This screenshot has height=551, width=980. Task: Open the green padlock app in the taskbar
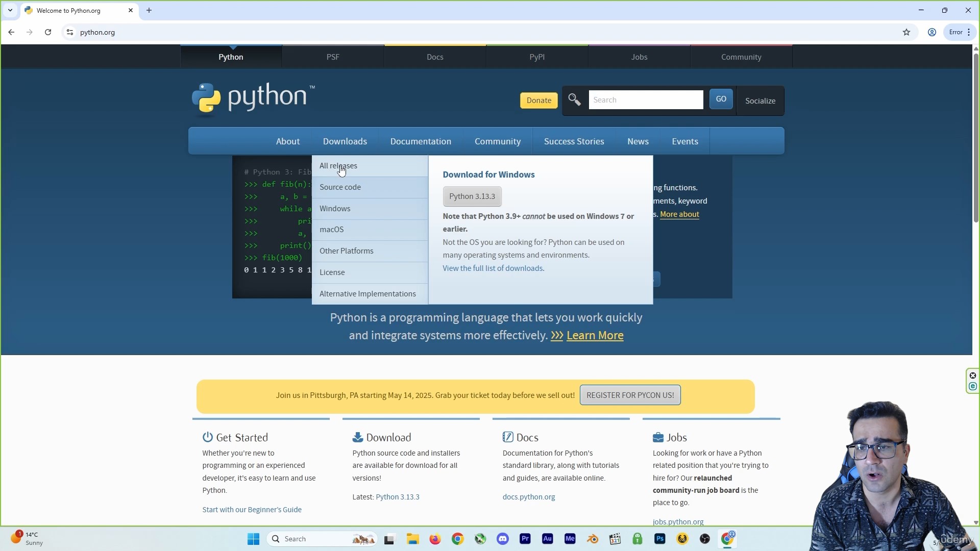point(638,539)
